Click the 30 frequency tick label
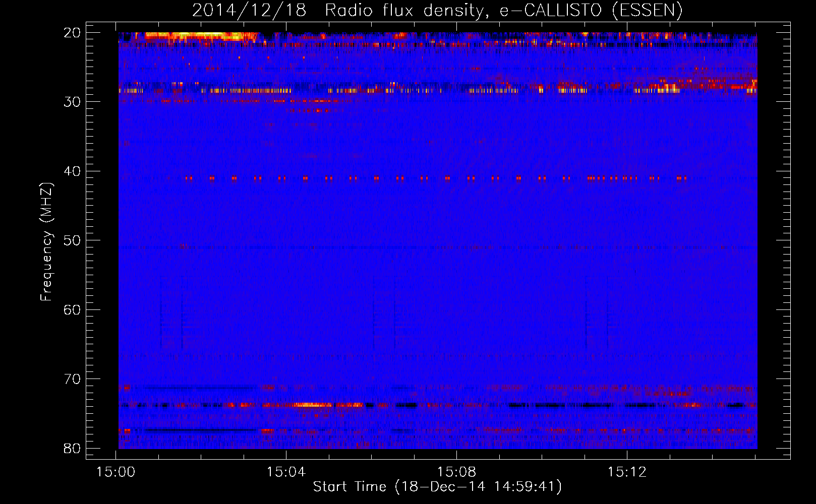 point(72,102)
